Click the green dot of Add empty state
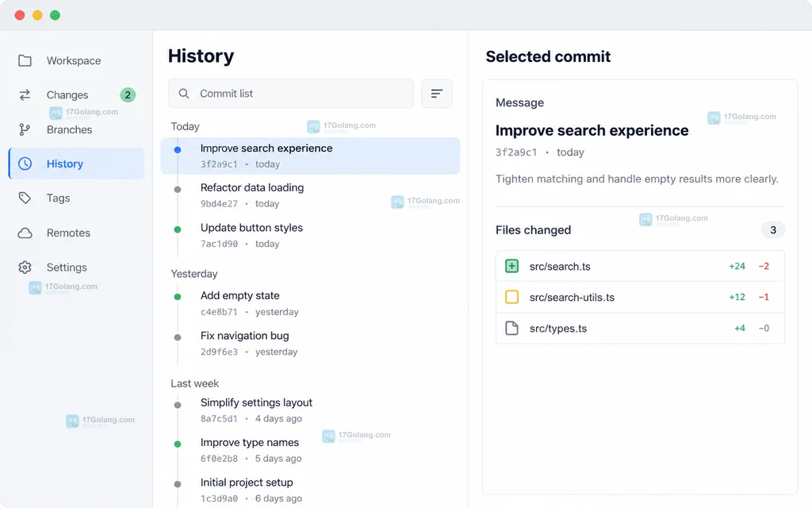This screenshot has width=812, height=508. coord(178,297)
